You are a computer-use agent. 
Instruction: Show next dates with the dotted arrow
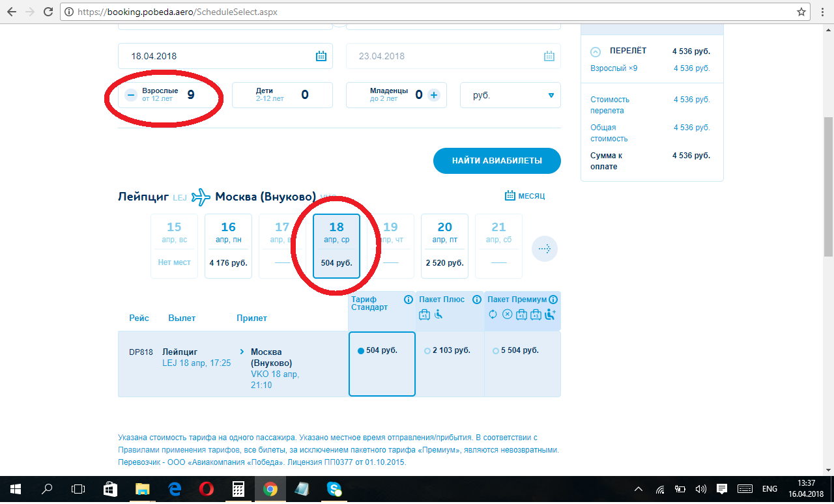[545, 249]
